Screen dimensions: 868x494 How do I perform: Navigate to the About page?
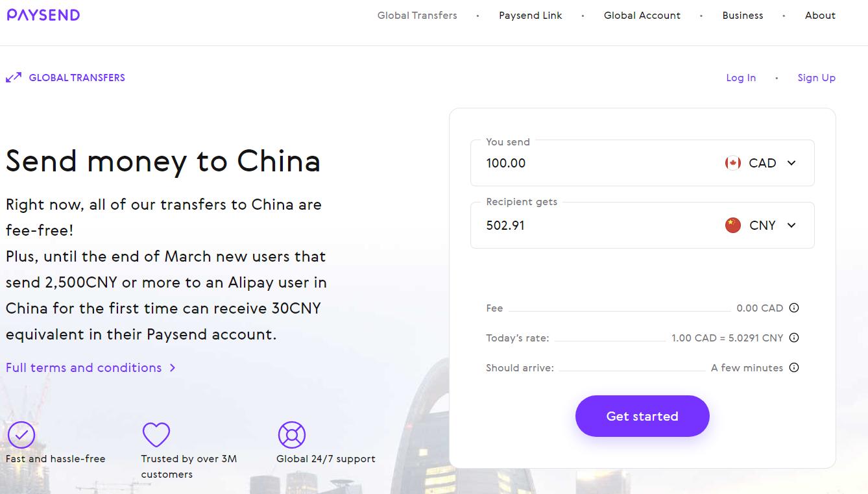click(820, 15)
